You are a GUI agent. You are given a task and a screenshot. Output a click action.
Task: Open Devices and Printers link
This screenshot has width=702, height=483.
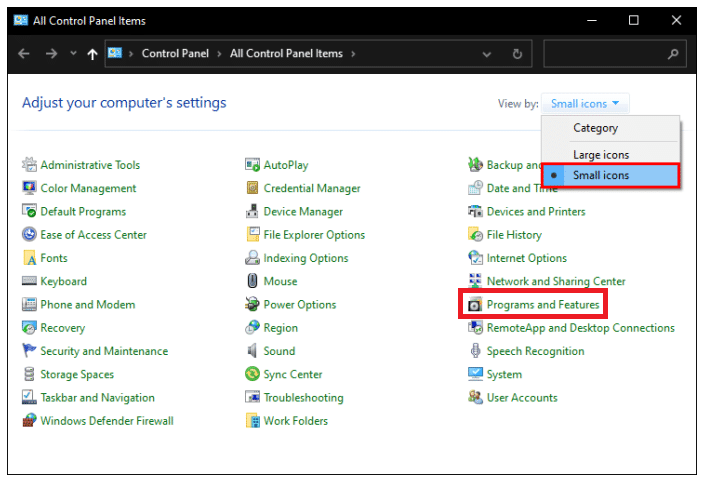(x=536, y=211)
